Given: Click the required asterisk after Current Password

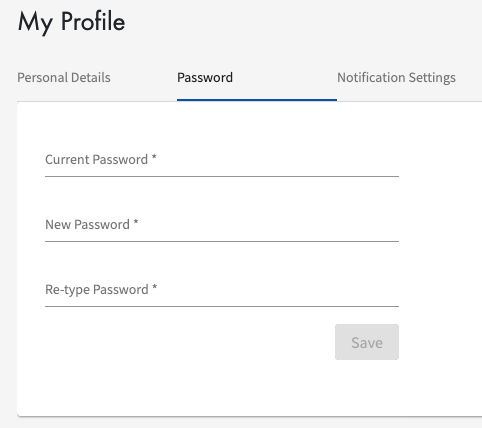Looking at the screenshot, I should point(154,157).
